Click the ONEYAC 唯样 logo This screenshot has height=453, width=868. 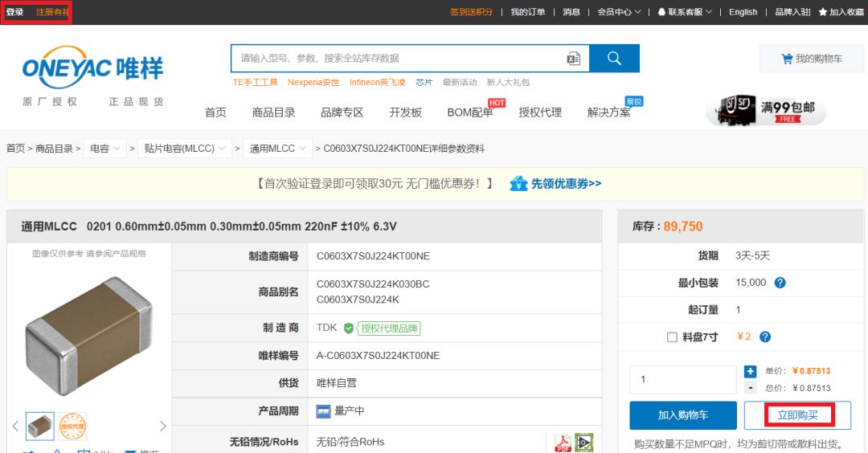click(93, 67)
